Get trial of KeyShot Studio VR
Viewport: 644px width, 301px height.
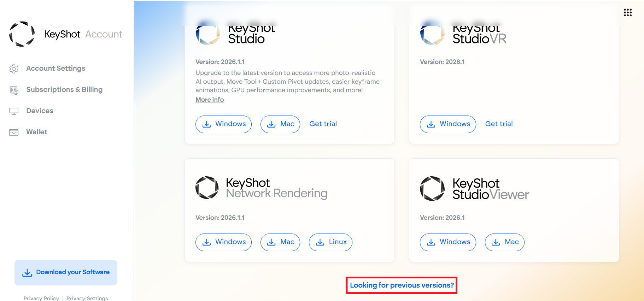point(499,124)
